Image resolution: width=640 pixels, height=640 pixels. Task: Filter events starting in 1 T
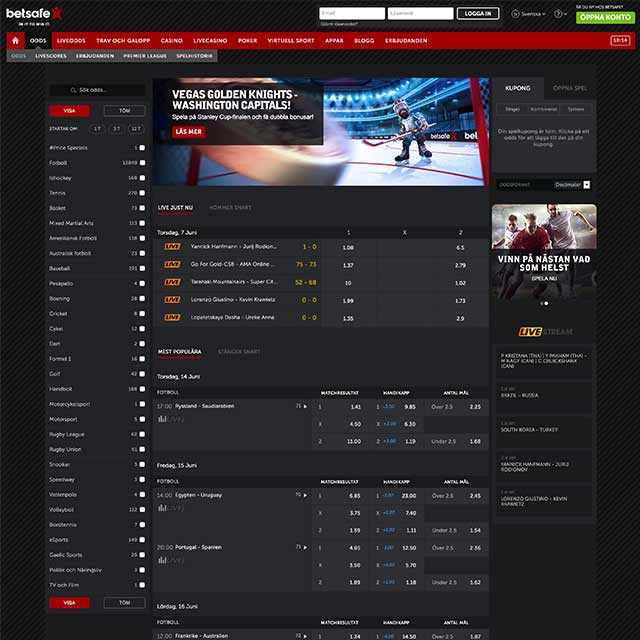coord(97,129)
